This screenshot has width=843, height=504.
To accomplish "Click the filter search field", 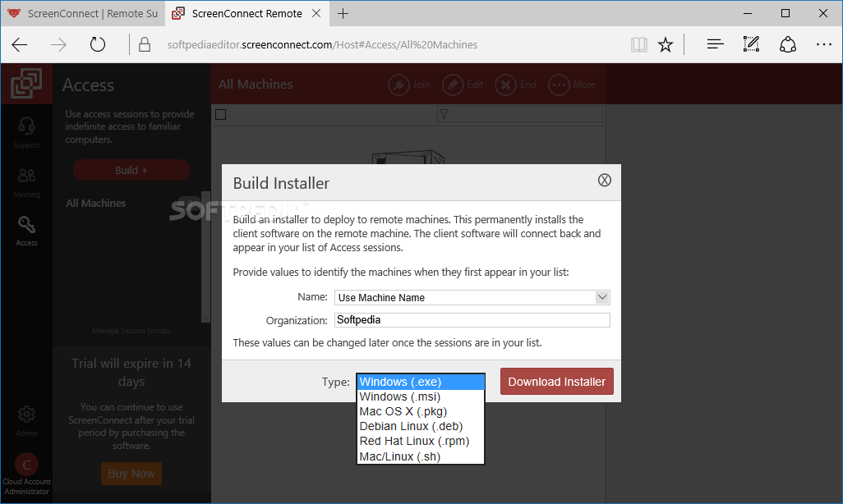I will 520,114.
